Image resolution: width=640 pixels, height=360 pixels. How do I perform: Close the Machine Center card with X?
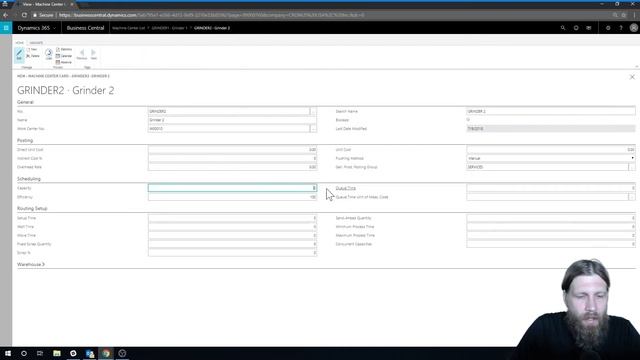[632, 77]
